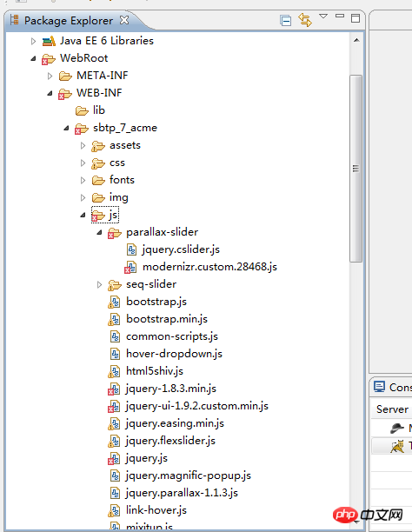Select the modernizr.custom.28468.js file icon

click(x=130, y=268)
